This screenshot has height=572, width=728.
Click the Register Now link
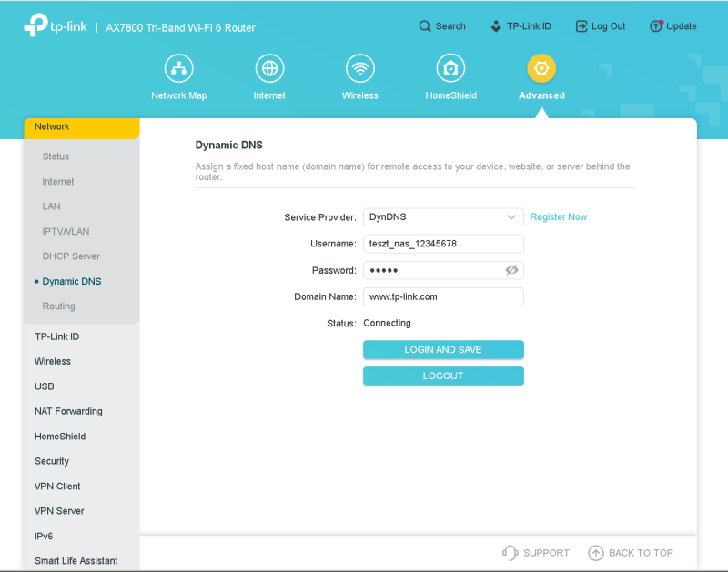click(559, 217)
